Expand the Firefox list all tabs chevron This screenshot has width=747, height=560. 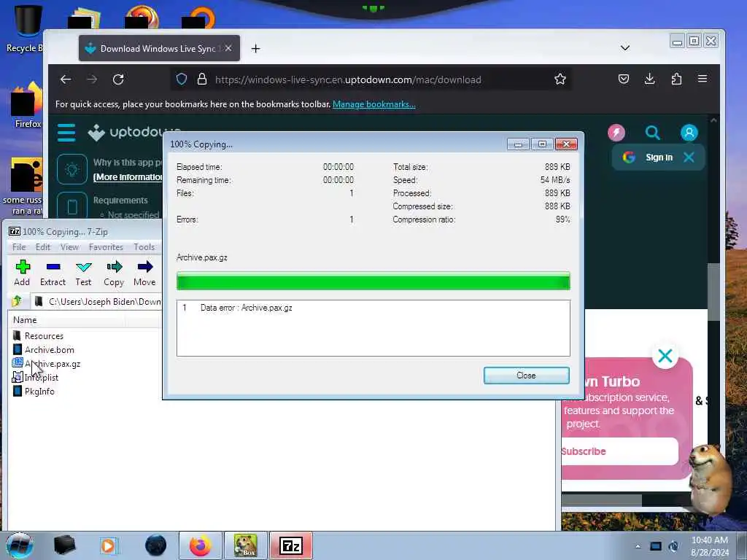pyautogui.click(x=625, y=48)
